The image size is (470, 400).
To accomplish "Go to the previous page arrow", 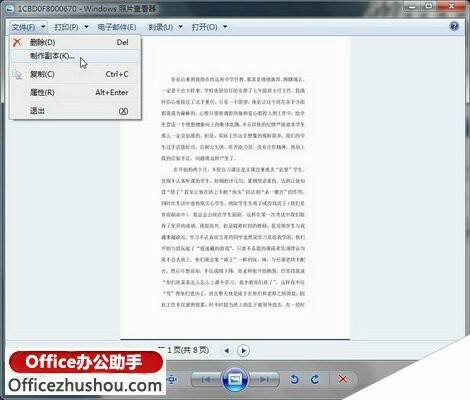I will point(227,351).
